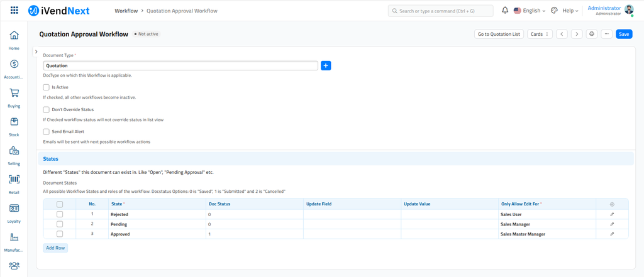Add Row to Document States table
Image resolution: width=644 pixels, height=277 pixels.
pos(55,248)
